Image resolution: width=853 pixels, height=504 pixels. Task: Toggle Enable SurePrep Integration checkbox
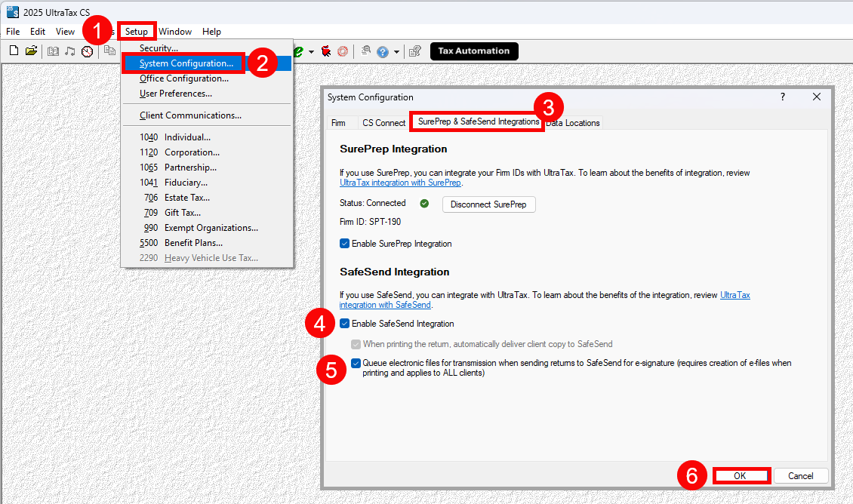(345, 244)
